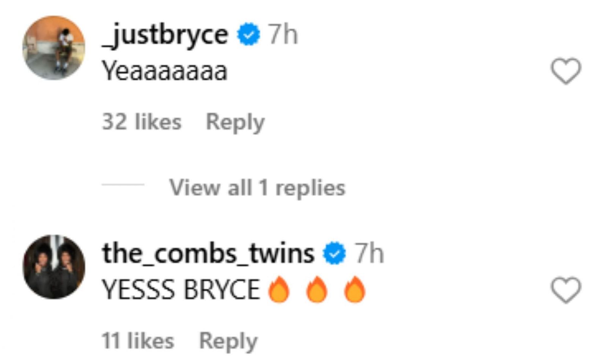Reply to the Yeaaaaaaa comment

(x=235, y=122)
